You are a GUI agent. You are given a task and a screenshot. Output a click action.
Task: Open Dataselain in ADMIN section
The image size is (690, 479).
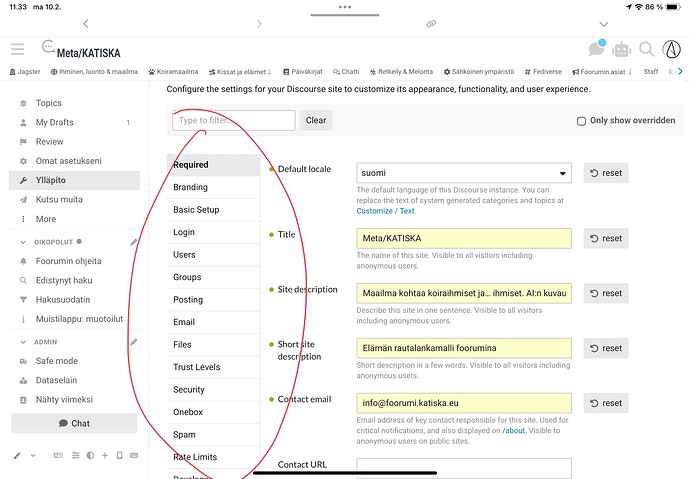pyautogui.click(x=74, y=380)
